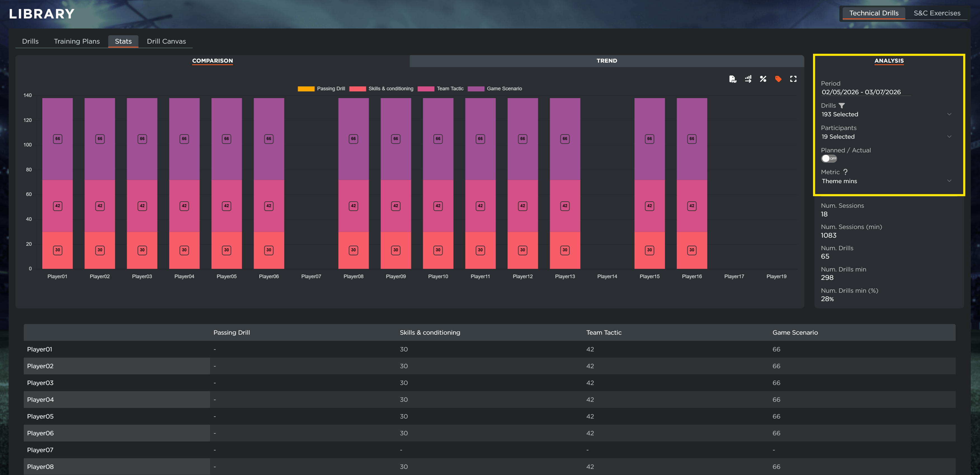This screenshot has height=475, width=980.
Task: Switch on the Planned / Actual toggle
Action: click(829, 159)
